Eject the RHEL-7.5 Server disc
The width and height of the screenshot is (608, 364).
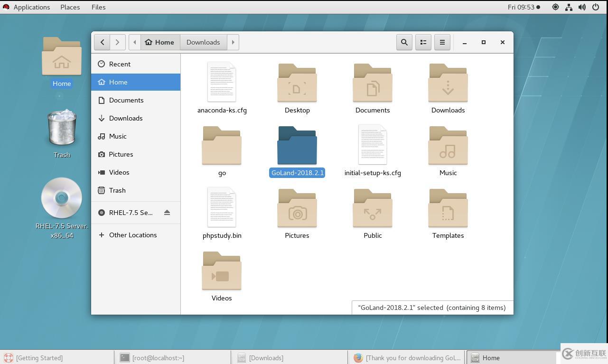(x=167, y=213)
